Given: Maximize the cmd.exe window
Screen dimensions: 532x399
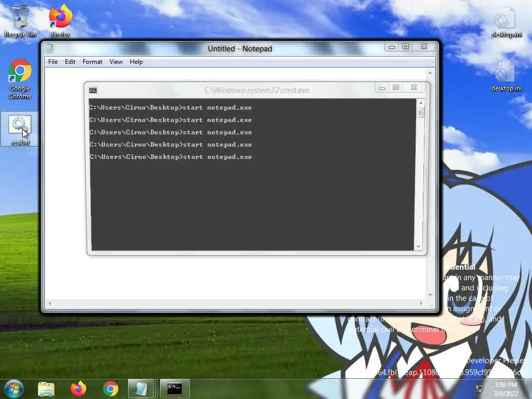Looking at the screenshot, I should (395, 87).
